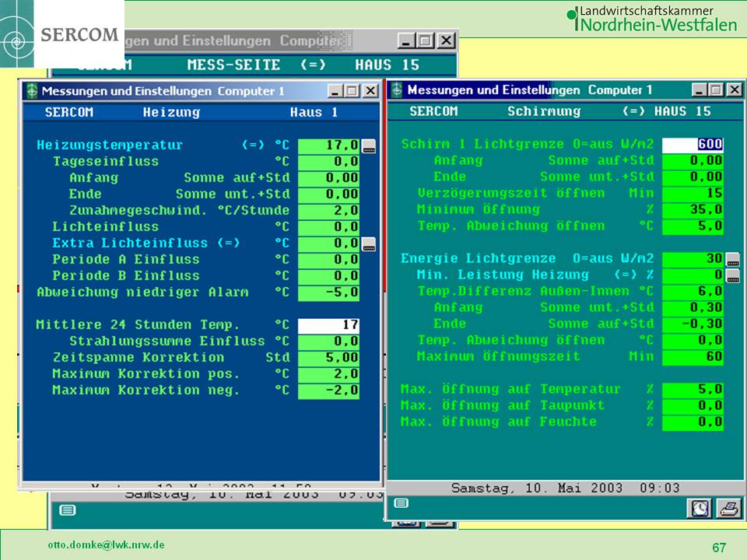Click the Maximum Öffnungszeit value field
Viewport: 747px width, 560px height.
coord(693,357)
